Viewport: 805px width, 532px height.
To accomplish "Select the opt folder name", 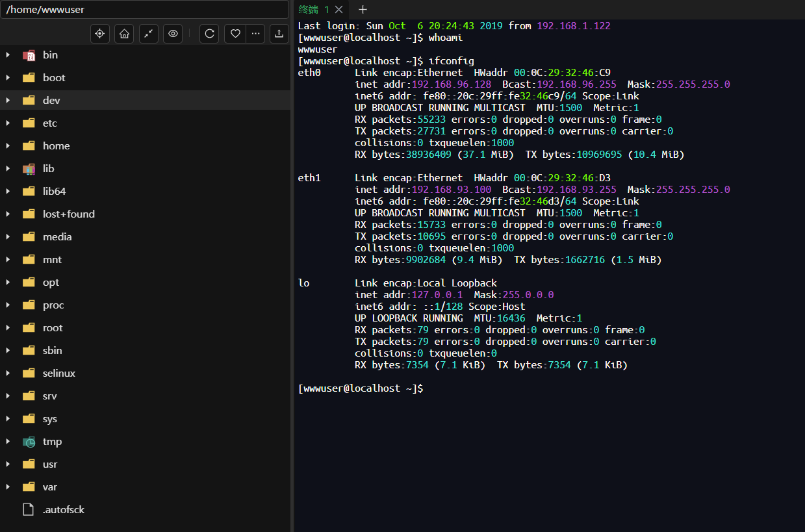I will point(51,283).
